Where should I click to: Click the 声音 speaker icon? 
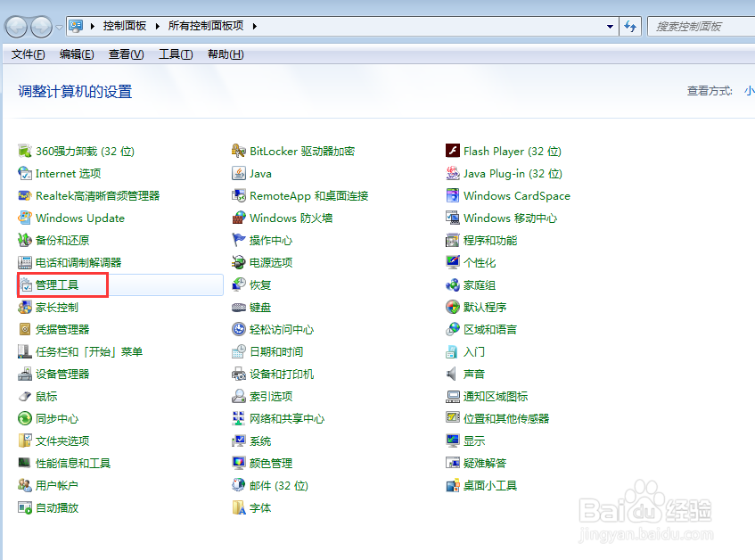(452, 375)
